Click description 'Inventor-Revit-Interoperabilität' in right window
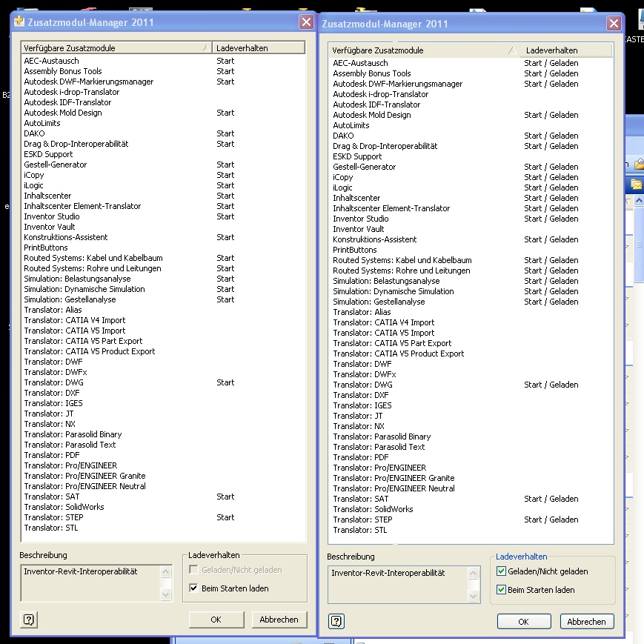Screen dimensions: 644x644 388,573
